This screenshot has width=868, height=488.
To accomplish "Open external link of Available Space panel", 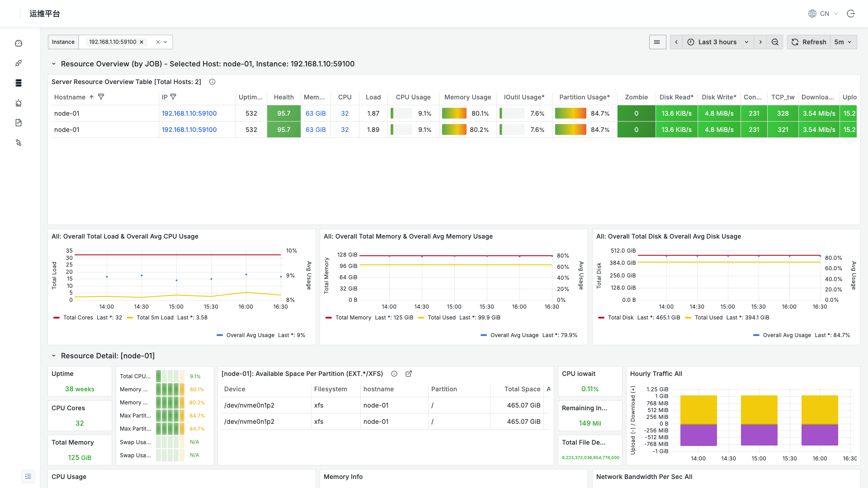I will click(x=409, y=374).
